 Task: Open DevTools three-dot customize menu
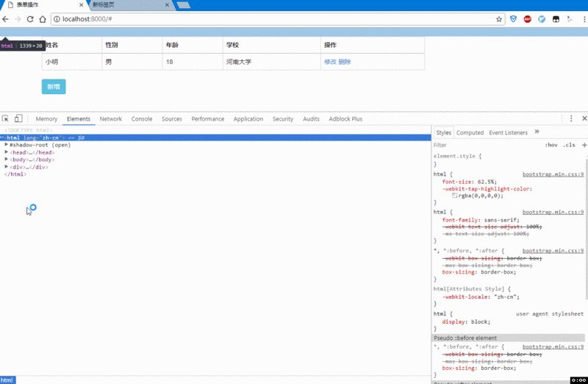[x=571, y=118]
